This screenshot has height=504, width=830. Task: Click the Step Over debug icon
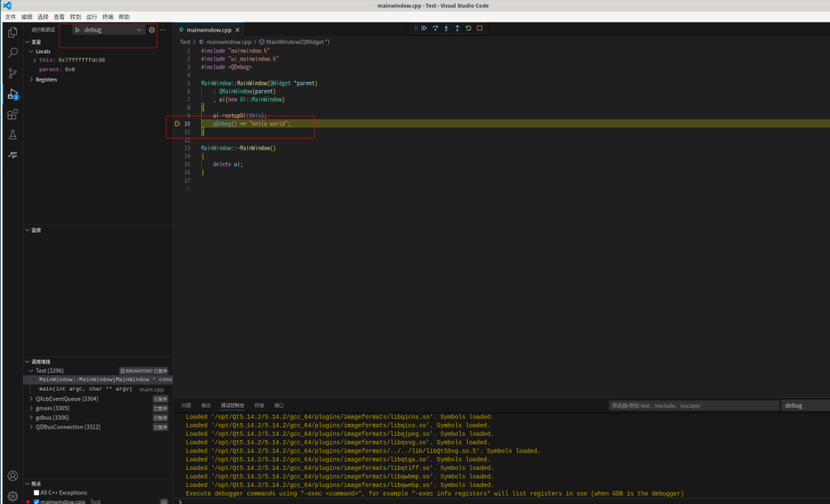pos(435,28)
